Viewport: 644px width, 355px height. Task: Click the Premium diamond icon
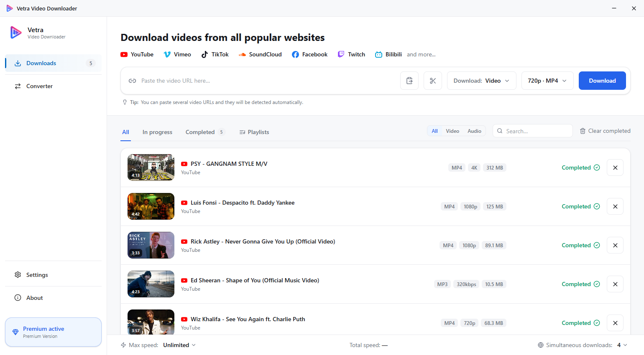15,332
